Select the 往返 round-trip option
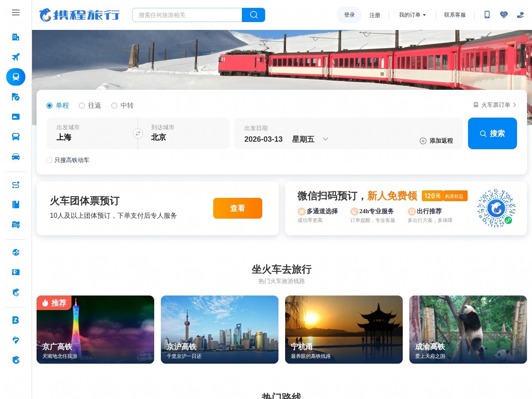The width and height of the screenshot is (532, 399). tap(82, 106)
